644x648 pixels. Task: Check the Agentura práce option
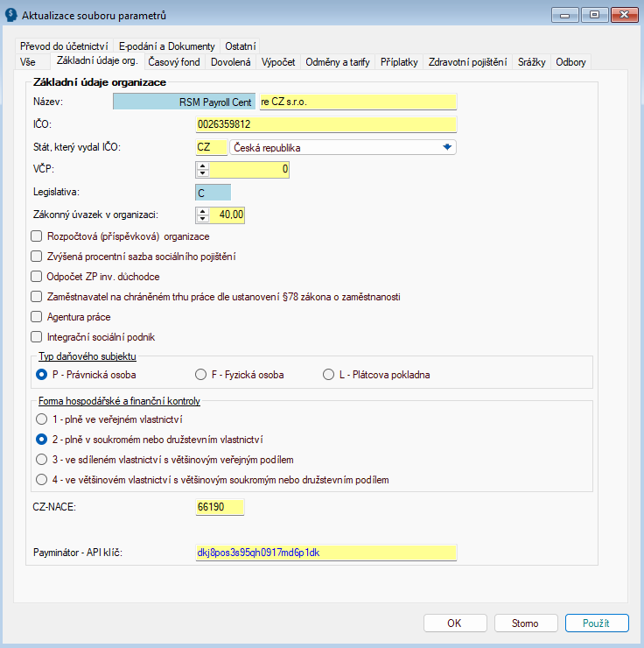point(36,316)
